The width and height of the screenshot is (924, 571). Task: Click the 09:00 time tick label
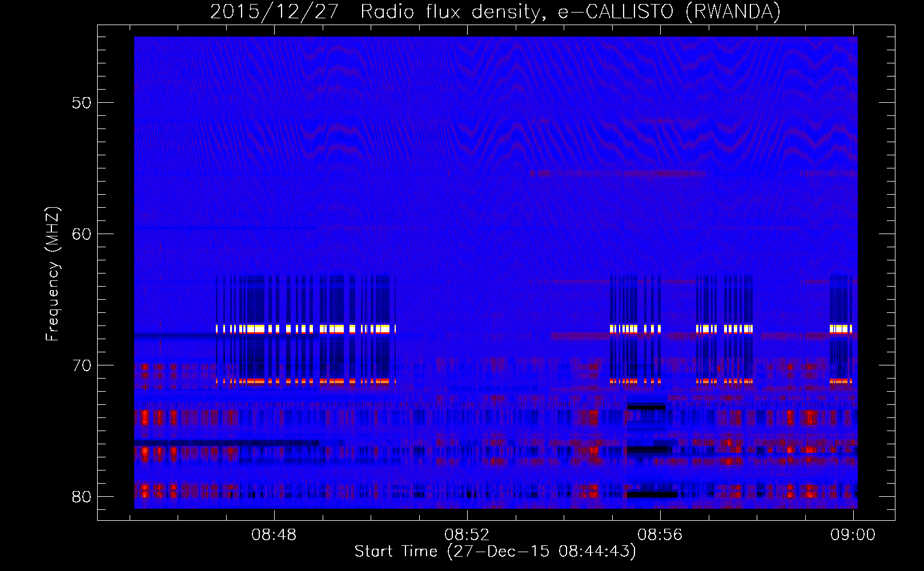tap(853, 535)
